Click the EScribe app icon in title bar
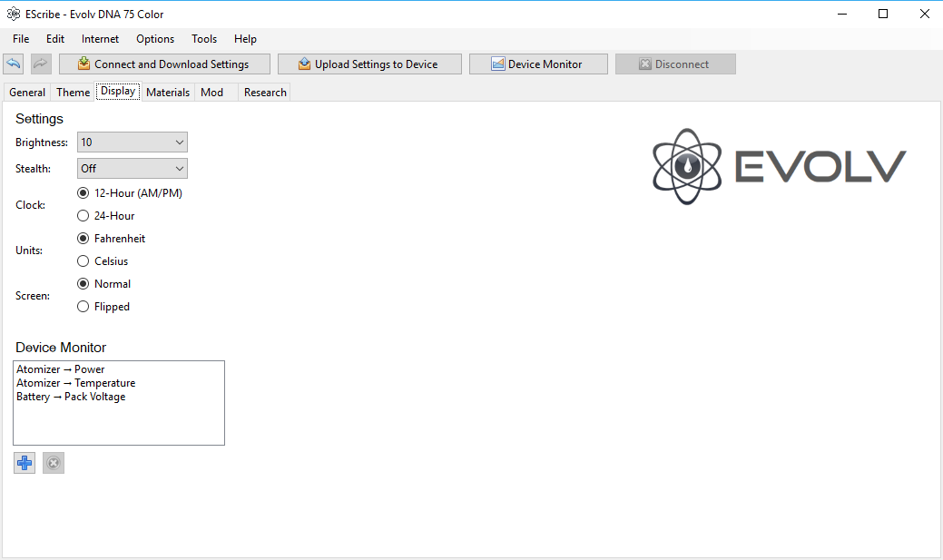943x560 pixels. tap(14, 15)
